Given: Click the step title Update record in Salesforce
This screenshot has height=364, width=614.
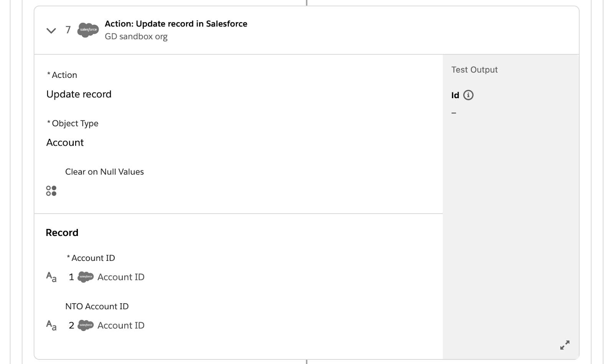Looking at the screenshot, I should pyautogui.click(x=176, y=24).
